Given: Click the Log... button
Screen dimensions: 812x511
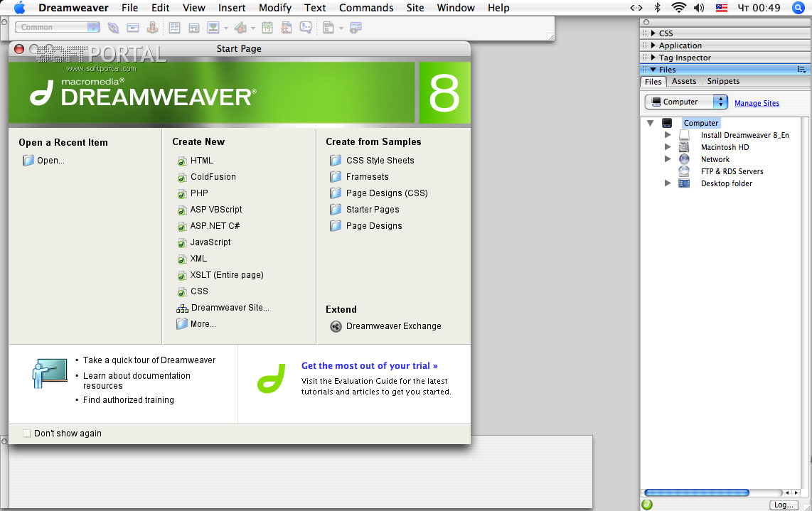Looking at the screenshot, I should pos(784,505).
